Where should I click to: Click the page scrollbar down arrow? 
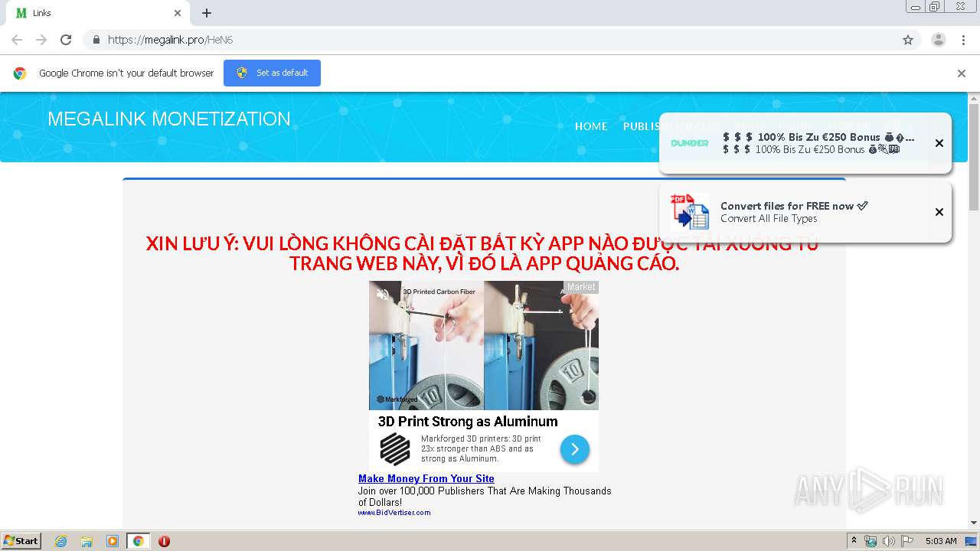974,523
